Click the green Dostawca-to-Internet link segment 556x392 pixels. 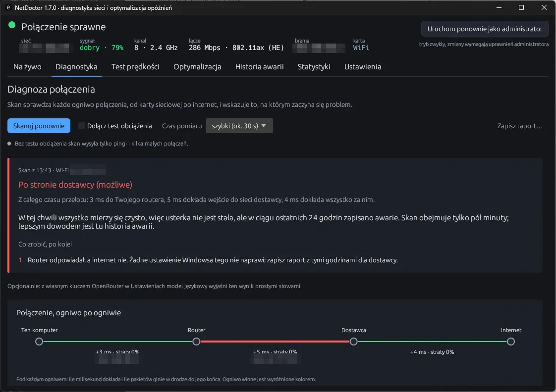(x=432, y=342)
